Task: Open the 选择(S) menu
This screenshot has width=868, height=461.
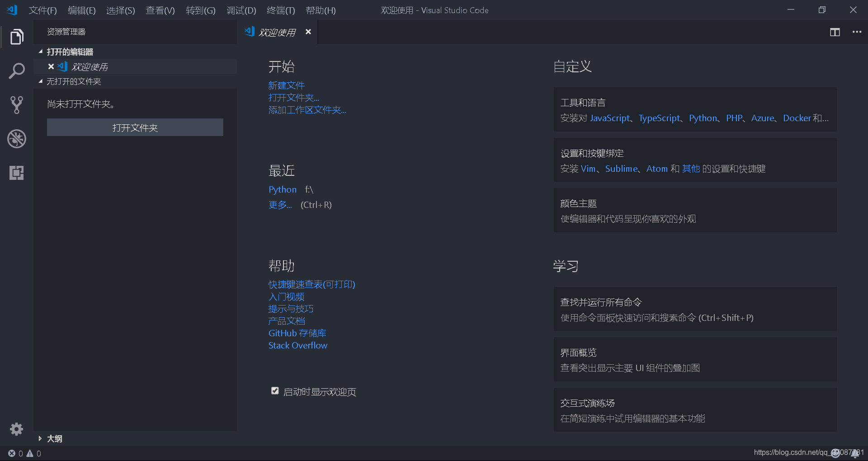Action: [121, 10]
